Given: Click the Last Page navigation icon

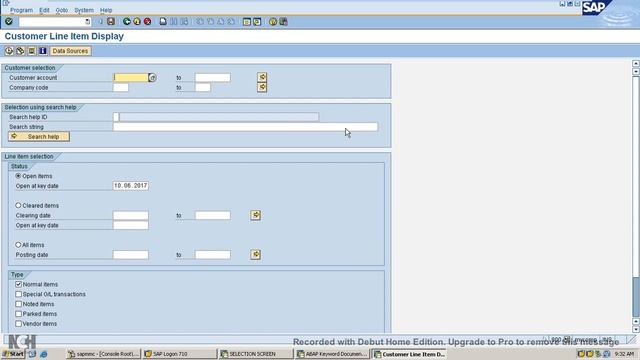Looking at the screenshot, I should tap(231, 21).
